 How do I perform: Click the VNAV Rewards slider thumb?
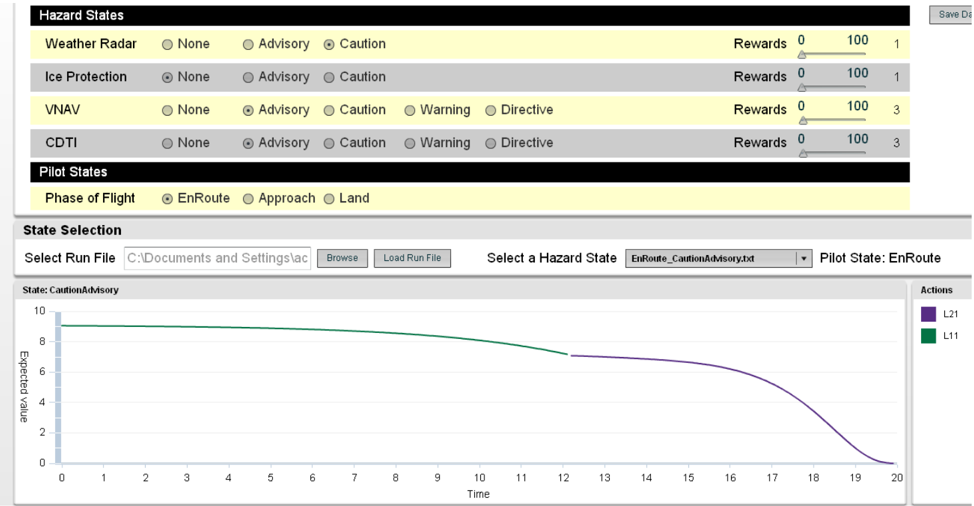pyautogui.click(x=803, y=121)
